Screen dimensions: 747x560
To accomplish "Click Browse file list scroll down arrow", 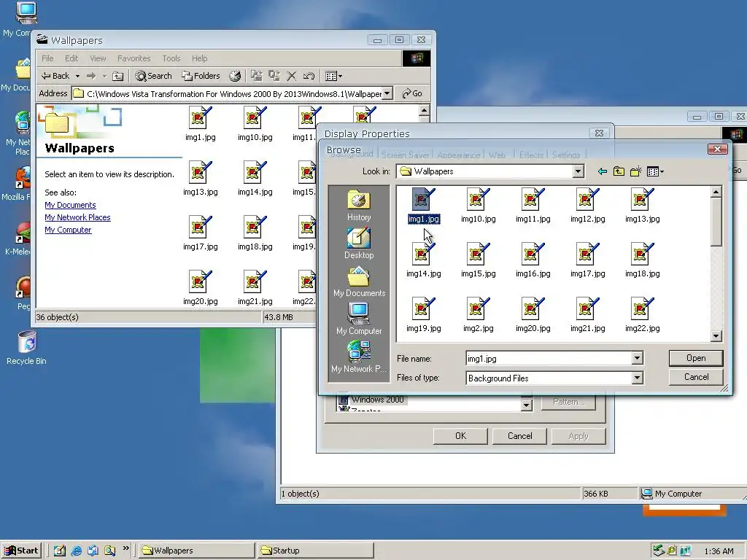I will coord(716,335).
